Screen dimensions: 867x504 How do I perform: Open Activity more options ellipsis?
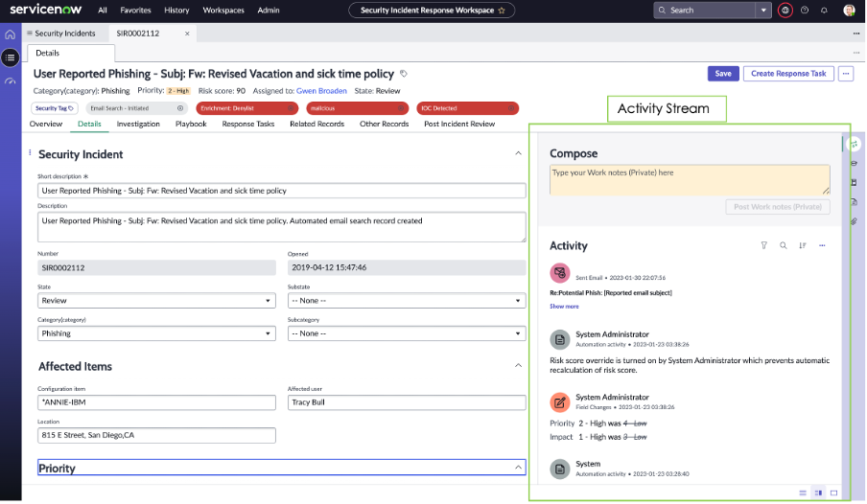click(822, 245)
